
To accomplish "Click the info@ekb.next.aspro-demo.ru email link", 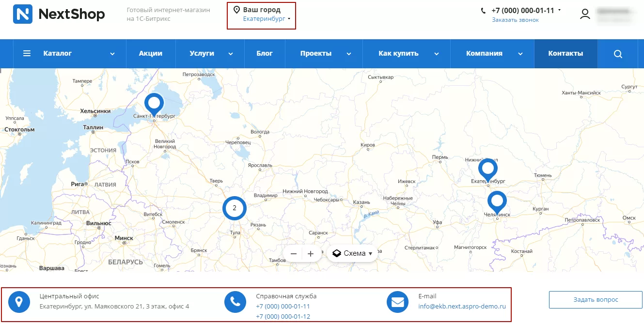I will coord(462,307).
